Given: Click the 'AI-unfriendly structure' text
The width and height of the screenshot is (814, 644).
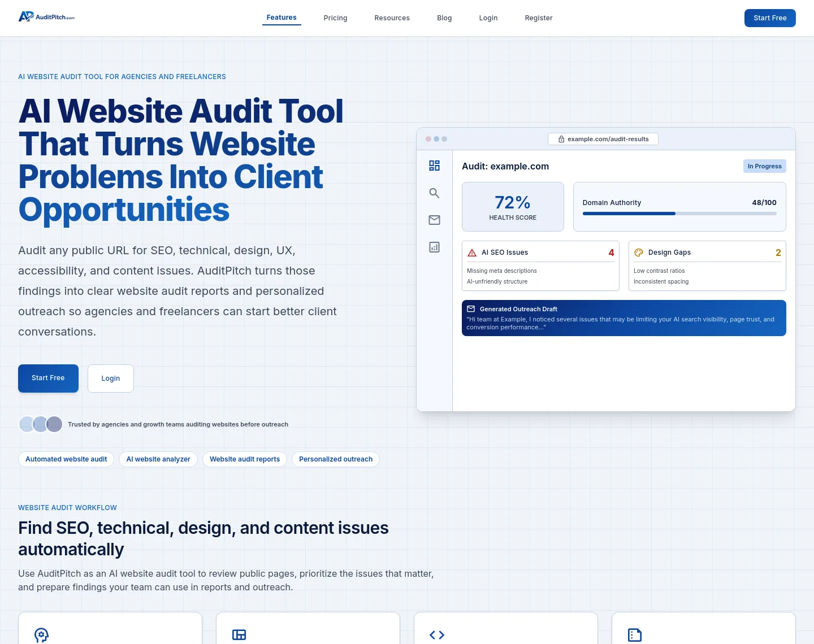Looking at the screenshot, I should coord(497,282).
